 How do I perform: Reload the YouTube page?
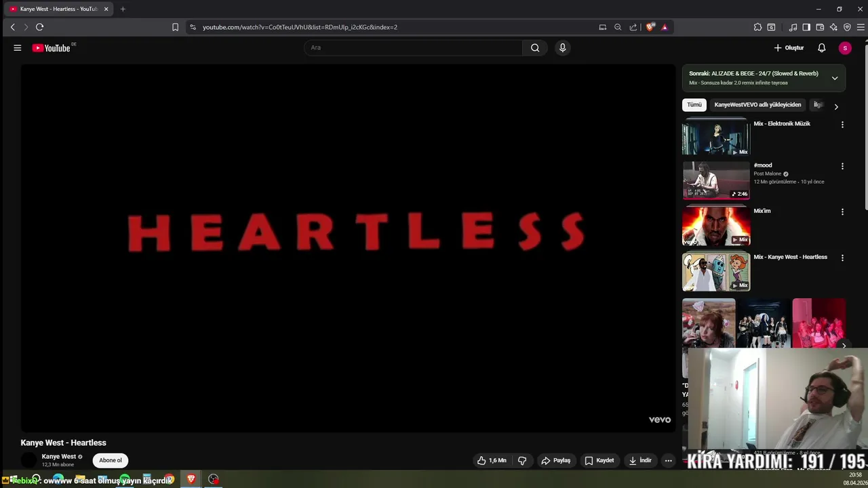coord(39,27)
